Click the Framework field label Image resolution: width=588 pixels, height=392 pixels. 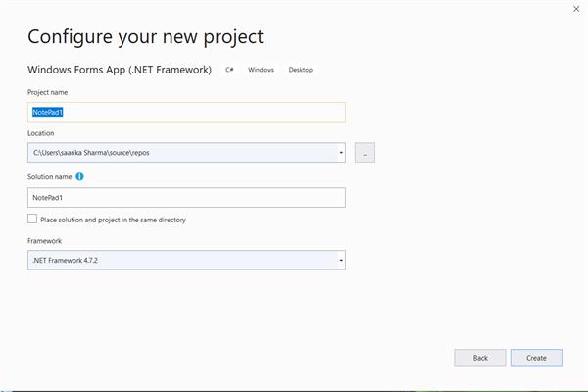[x=47, y=239]
